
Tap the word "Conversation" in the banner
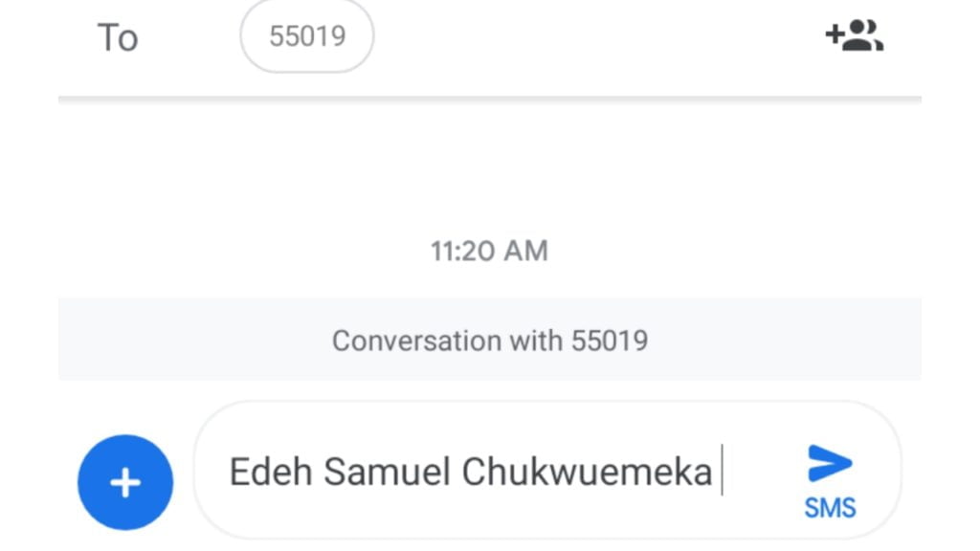[403, 341]
